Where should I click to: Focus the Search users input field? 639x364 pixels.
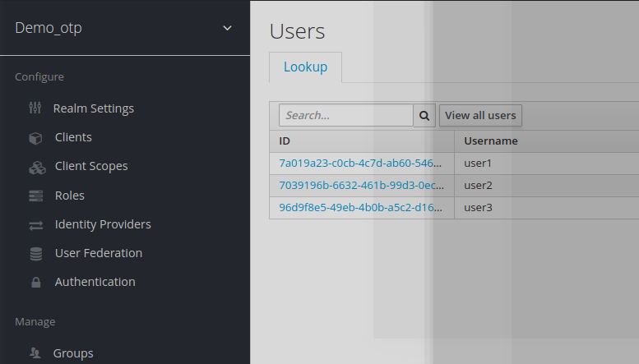pyautogui.click(x=346, y=115)
